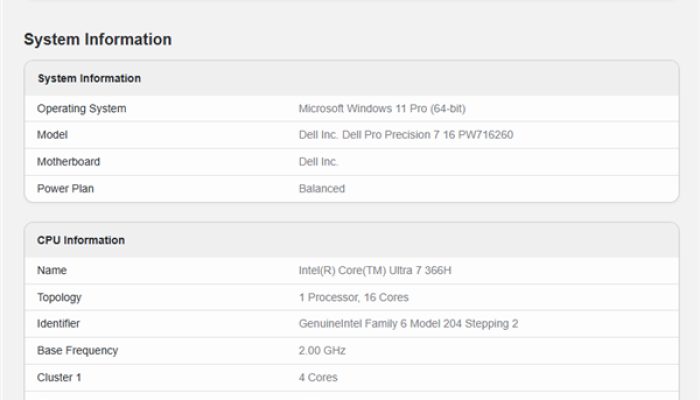Click the Operating System row label
Screen dimensions: 700x400
pos(81,108)
